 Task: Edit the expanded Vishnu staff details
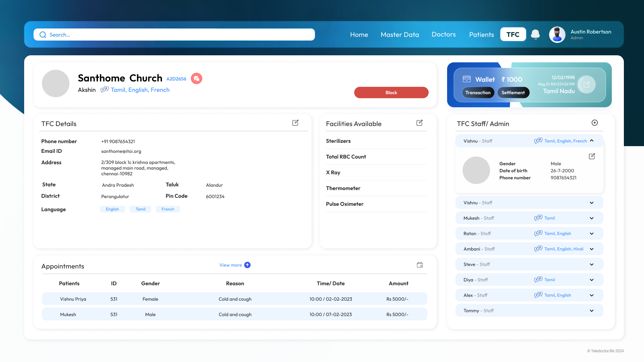tap(592, 156)
